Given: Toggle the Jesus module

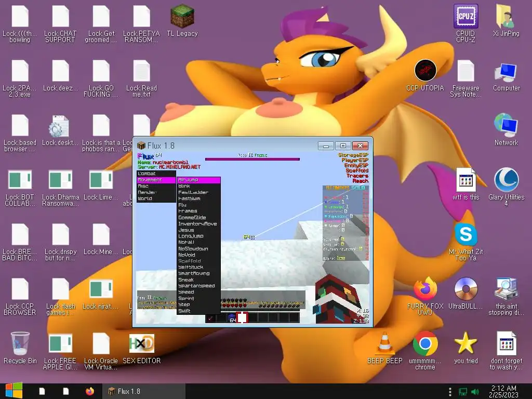Looking at the screenshot, I should [199, 230].
